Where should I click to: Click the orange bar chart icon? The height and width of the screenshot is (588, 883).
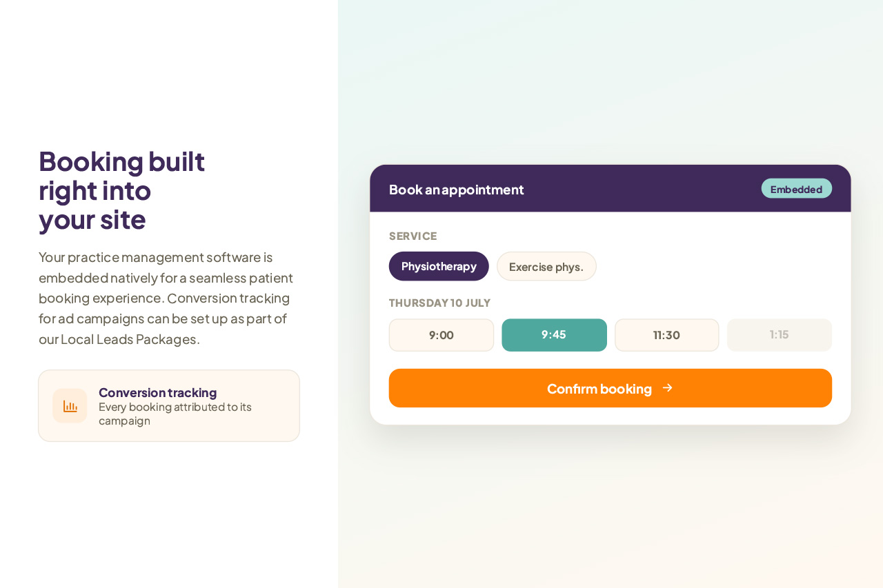(70, 406)
